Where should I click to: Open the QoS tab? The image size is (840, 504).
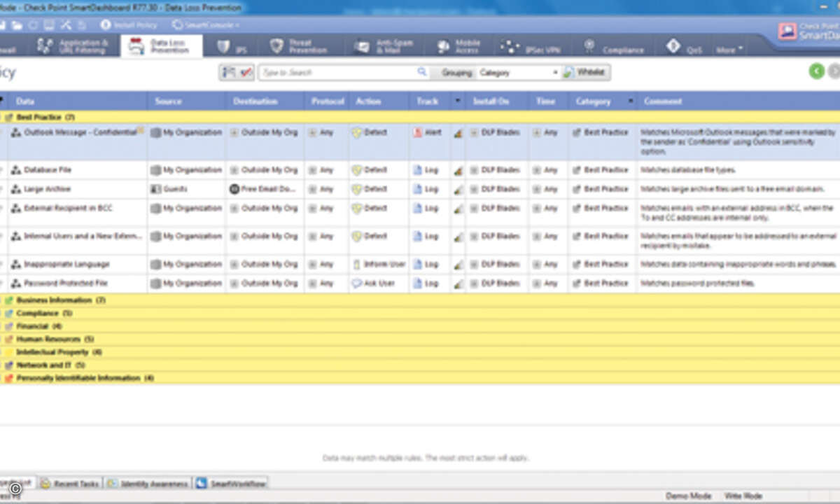click(x=685, y=48)
